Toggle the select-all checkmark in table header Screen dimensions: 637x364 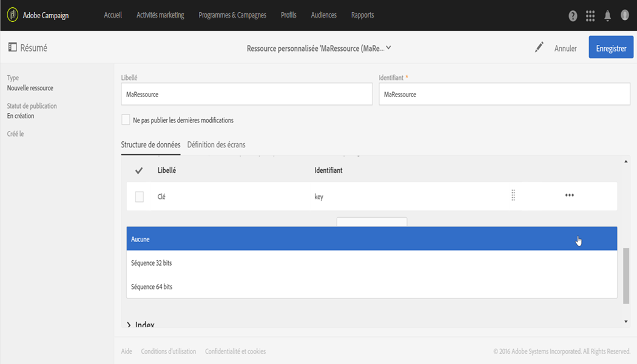pyautogui.click(x=139, y=170)
